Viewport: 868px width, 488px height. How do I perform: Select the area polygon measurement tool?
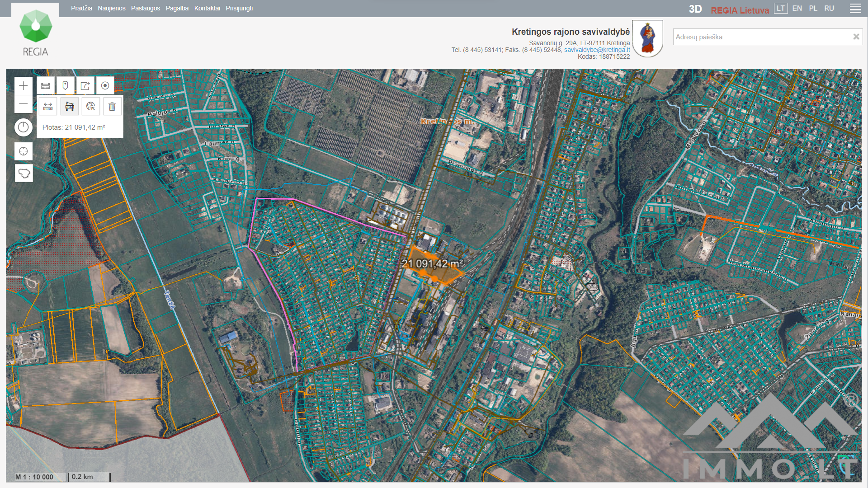pyautogui.click(x=70, y=106)
